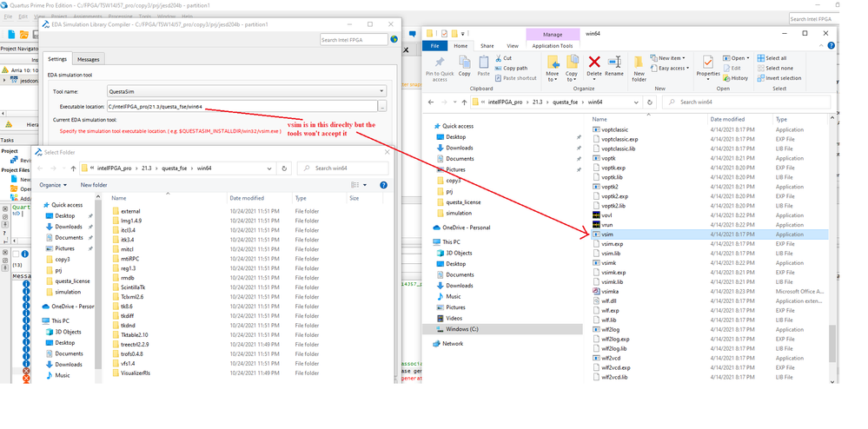Click simulation folder in Explorer sidebar
Viewport: 868px width, 429px height.
(459, 213)
